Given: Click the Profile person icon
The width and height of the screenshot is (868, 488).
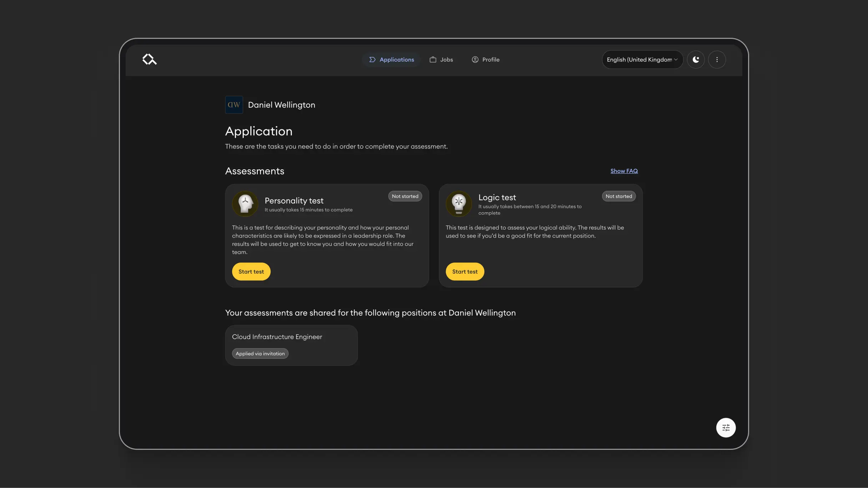Looking at the screenshot, I should pyautogui.click(x=475, y=60).
